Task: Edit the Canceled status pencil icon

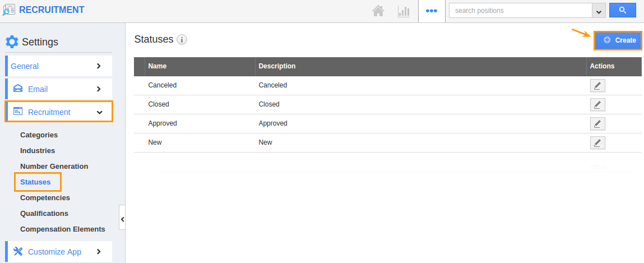Action: [x=597, y=85]
